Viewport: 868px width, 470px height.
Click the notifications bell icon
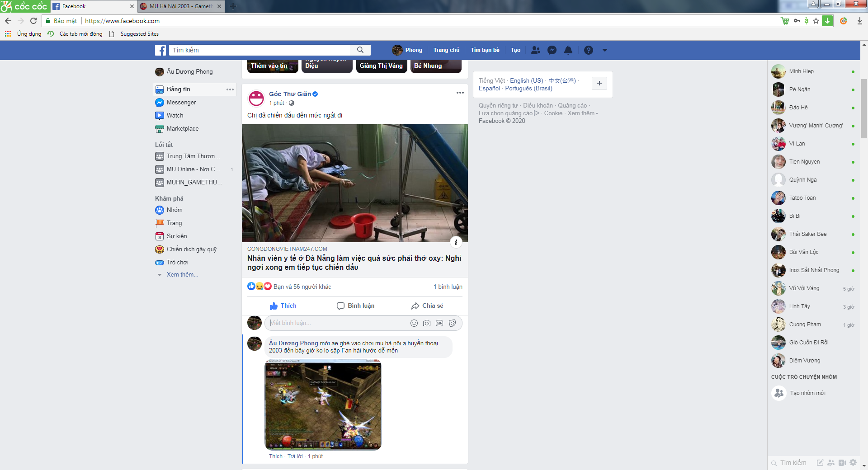tap(568, 50)
